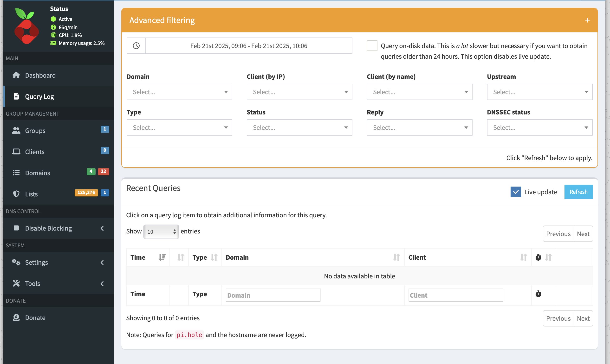Click the red 22 Domains badge
Viewport: 610px width, 364px height.
[x=103, y=171]
